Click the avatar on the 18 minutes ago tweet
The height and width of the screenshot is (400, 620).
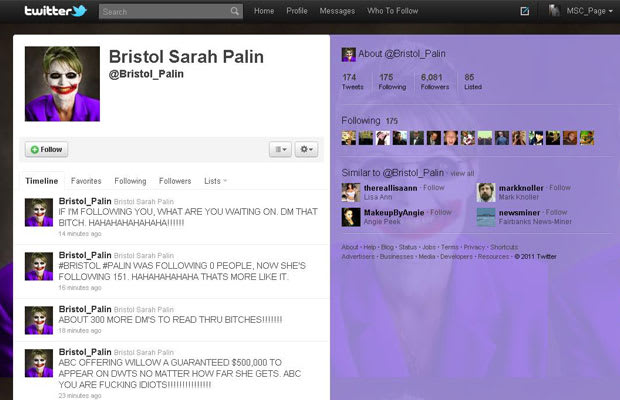click(39, 320)
